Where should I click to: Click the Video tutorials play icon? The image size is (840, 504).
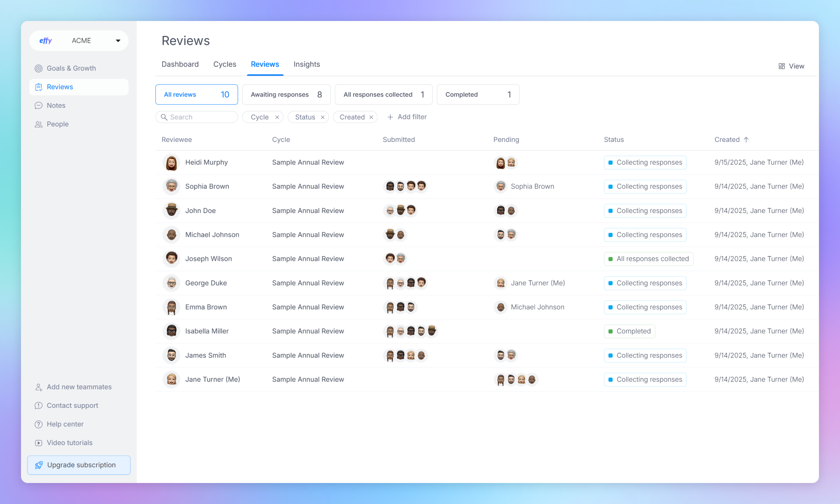pos(39,443)
